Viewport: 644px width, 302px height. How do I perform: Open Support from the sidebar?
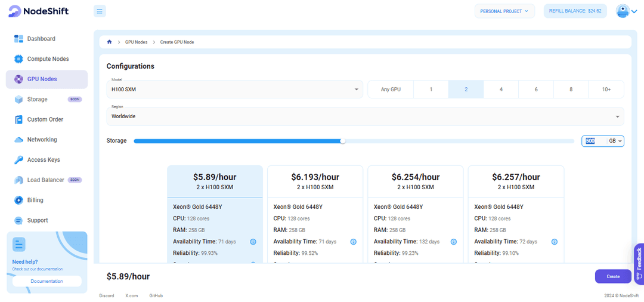point(47,220)
